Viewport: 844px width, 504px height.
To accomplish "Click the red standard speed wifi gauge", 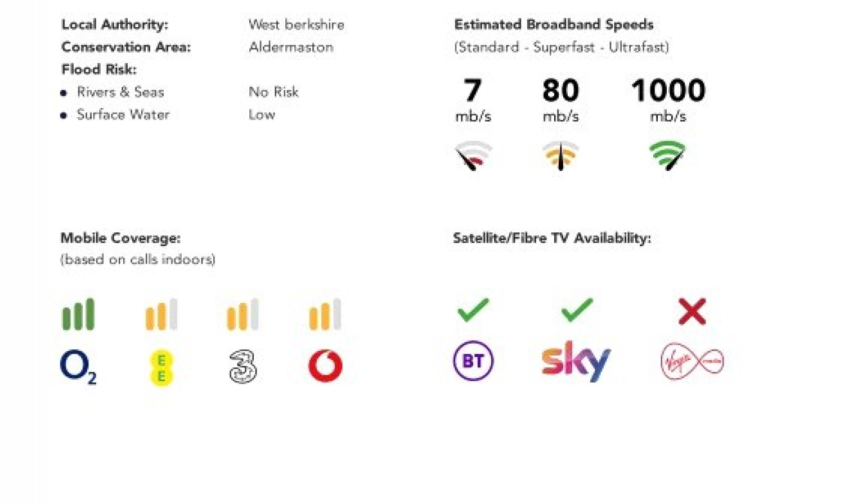I will [473, 155].
